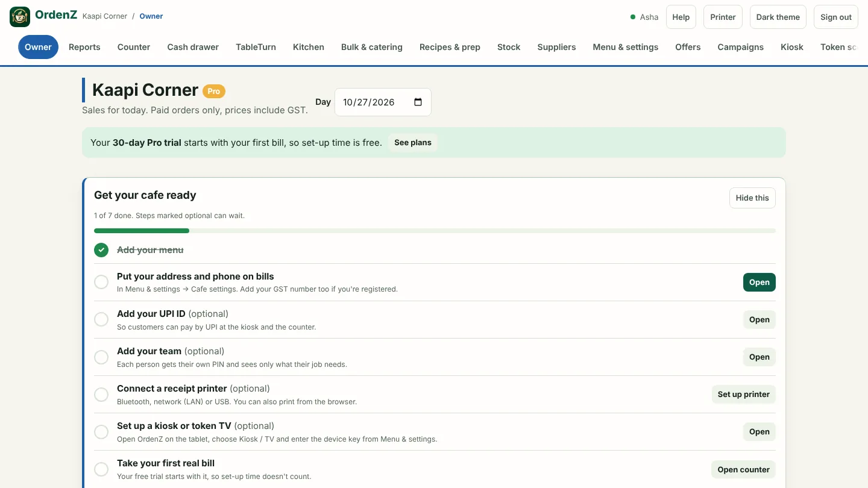Mark 'Set up a kiosk or token TV' circle
Viewport: 868px width, 488px height.
click(101, 431)
